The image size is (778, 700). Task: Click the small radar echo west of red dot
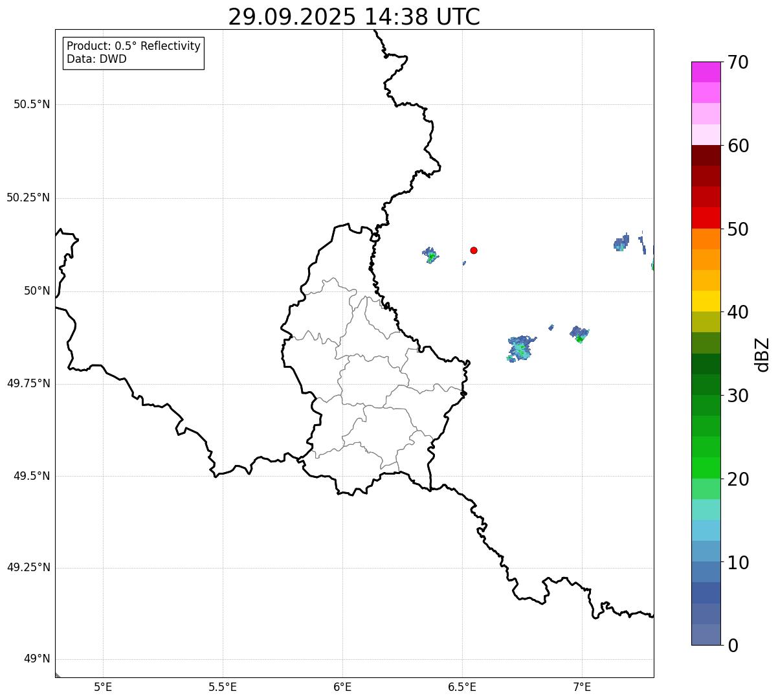coord(430,254)
